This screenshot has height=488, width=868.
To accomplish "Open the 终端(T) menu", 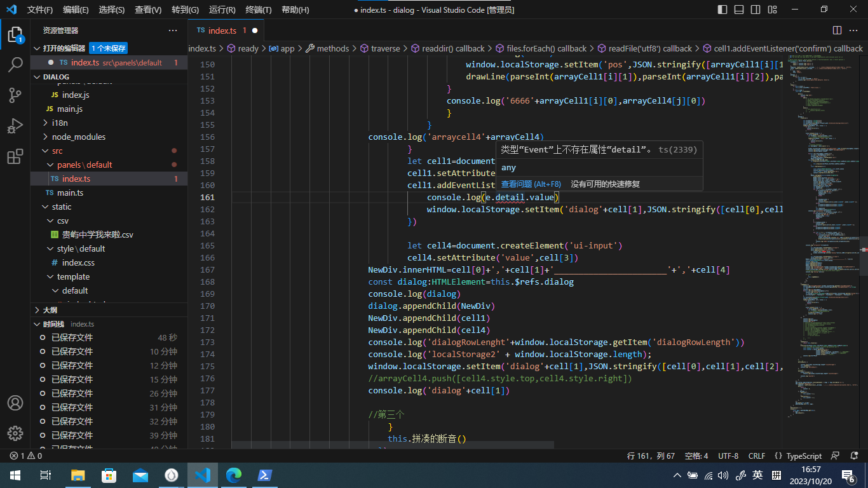I will coord(258,10).
